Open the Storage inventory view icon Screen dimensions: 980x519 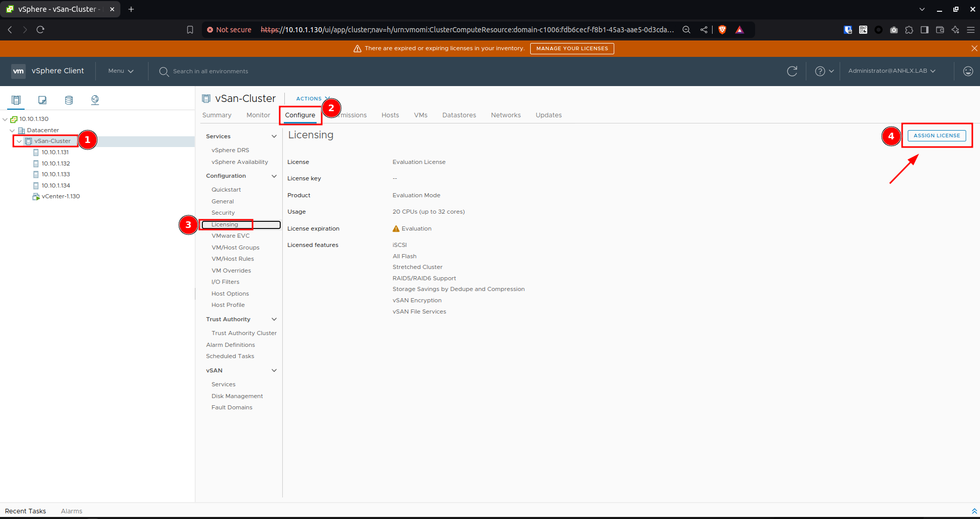tap(69, 100)
